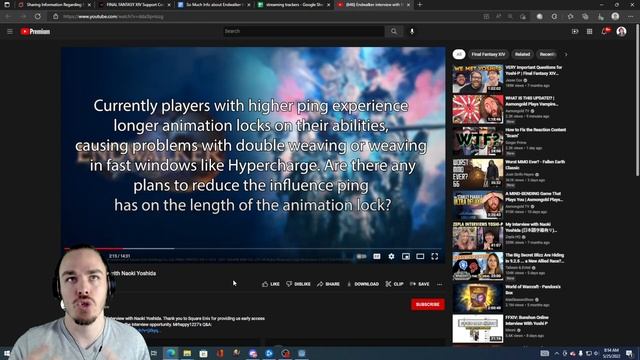Focus the YouTube search field
Screen dimensions: 640x360
[x=304, y=31]
